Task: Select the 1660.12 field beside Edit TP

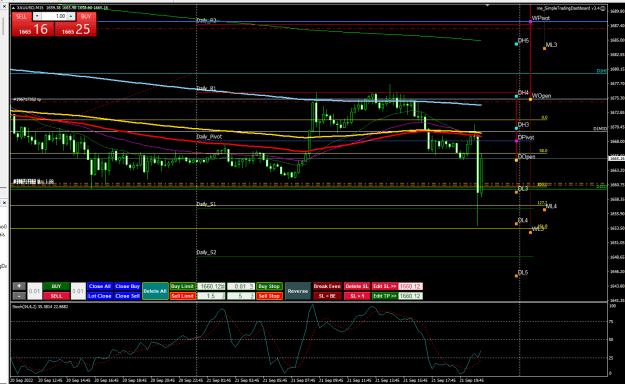Action: 410,296
